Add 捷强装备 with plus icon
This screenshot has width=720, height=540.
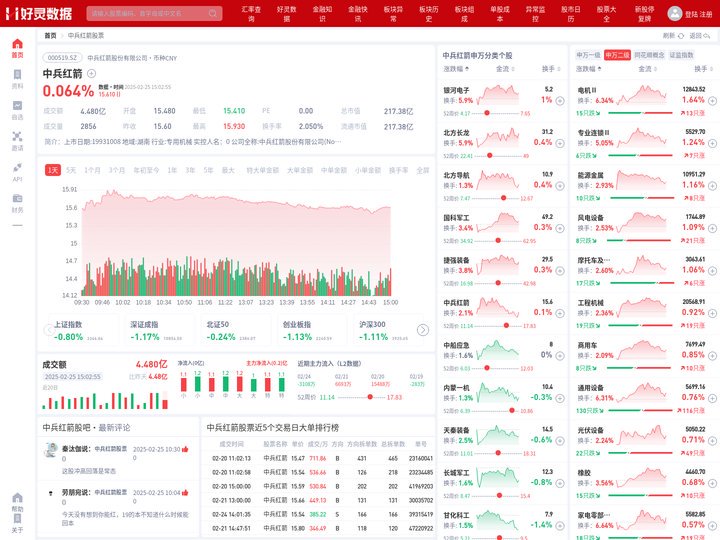(x=560, y=271)
